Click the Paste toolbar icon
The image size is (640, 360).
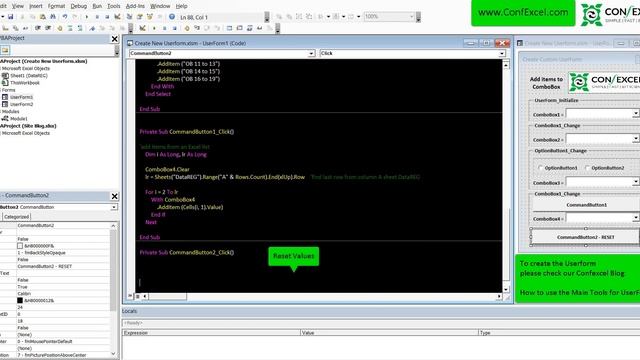coord(42,17)
